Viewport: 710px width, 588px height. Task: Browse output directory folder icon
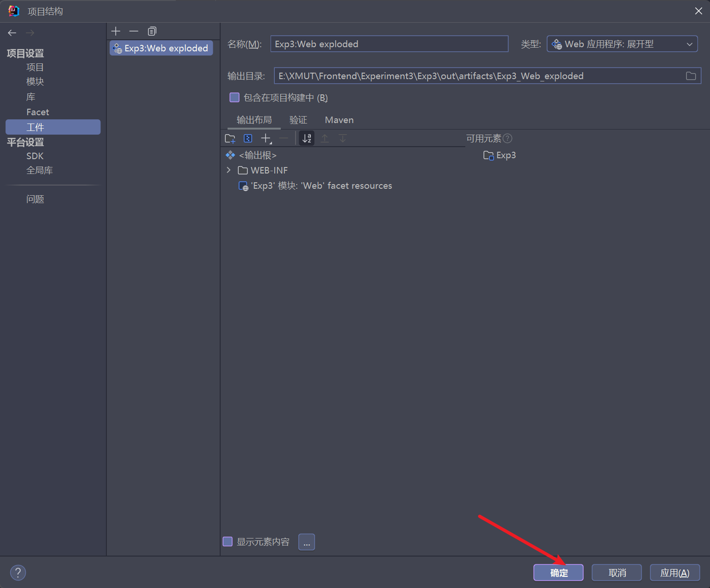click(691, 76)
